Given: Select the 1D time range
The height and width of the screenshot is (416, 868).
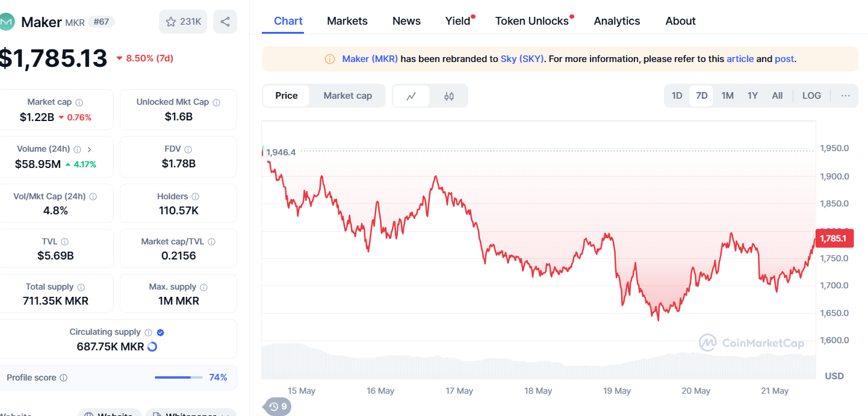Looking at the screenshot, I should coord(677,96).
